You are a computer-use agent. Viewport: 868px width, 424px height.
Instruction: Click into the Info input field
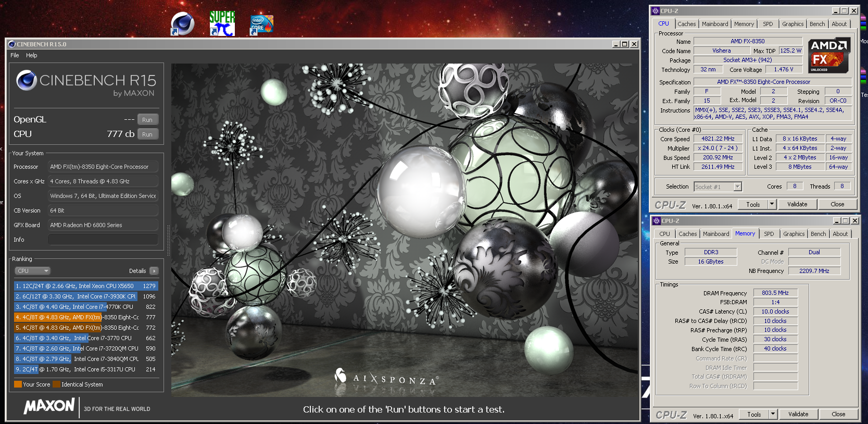tap(103, 240)
